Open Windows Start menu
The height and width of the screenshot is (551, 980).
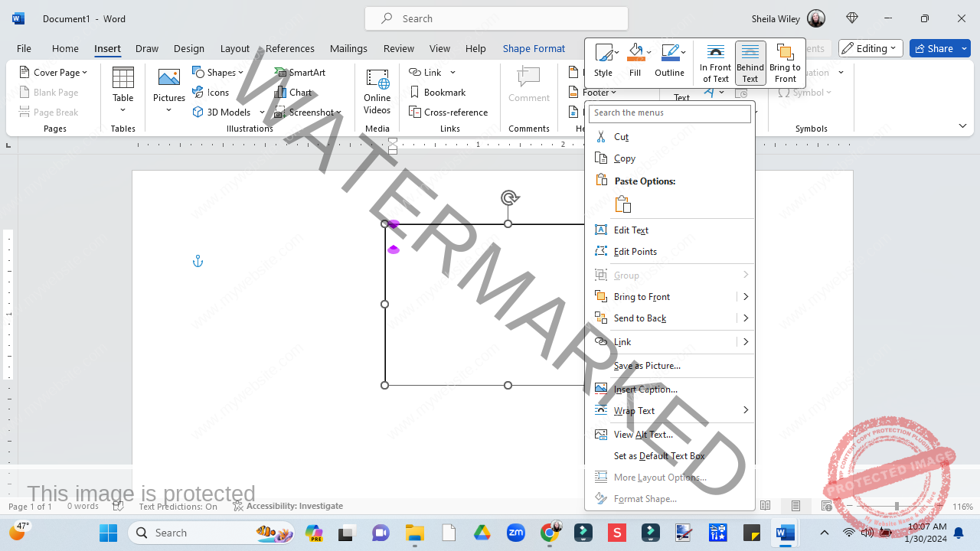coord(108,533)
